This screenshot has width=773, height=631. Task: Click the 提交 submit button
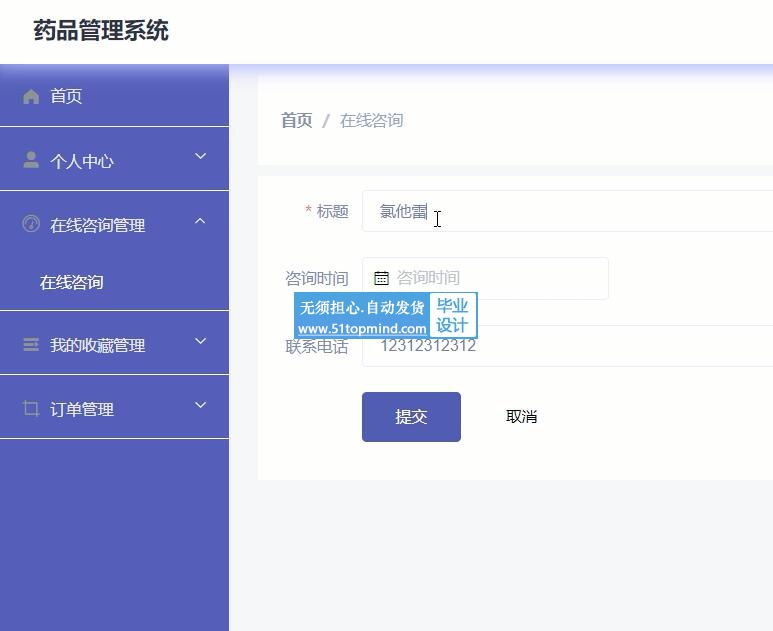tap(411, 417)
